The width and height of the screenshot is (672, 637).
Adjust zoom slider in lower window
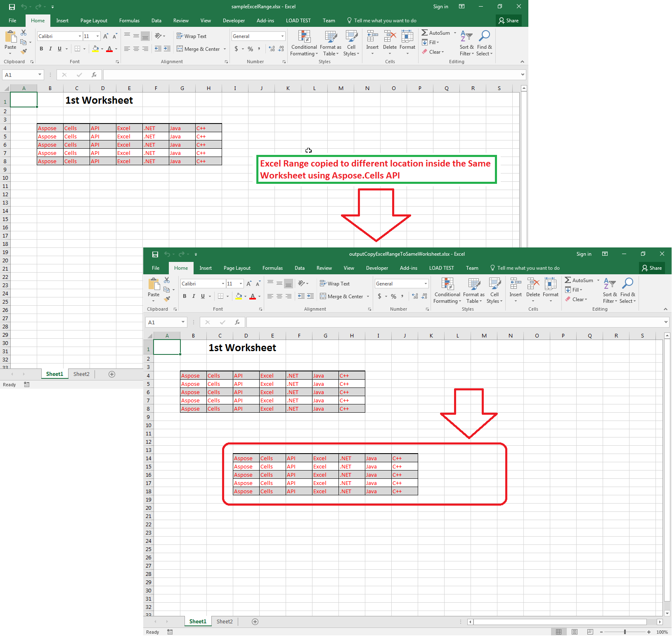tap(625, 632)
